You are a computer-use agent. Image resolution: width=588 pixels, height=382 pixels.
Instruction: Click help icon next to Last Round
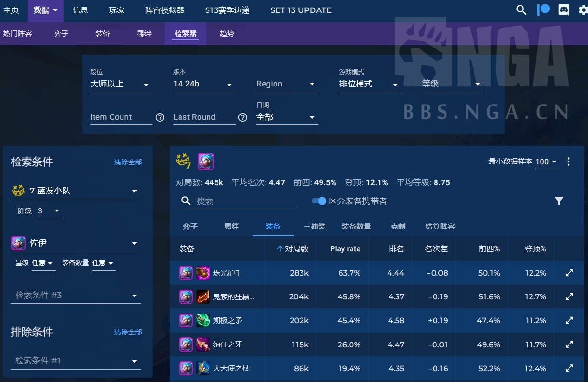[243, 117]
